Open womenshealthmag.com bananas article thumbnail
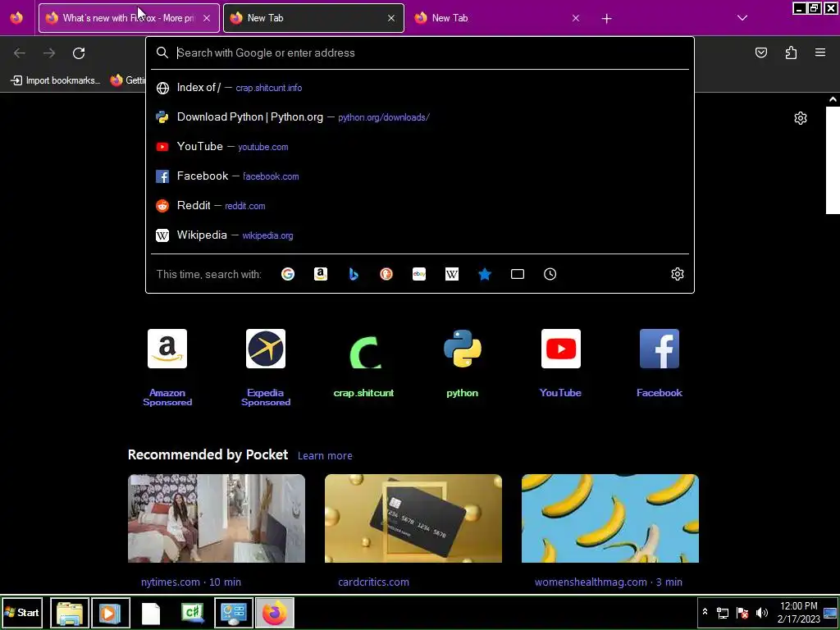Viewport: 840px width, 630px height. (610, 518)
